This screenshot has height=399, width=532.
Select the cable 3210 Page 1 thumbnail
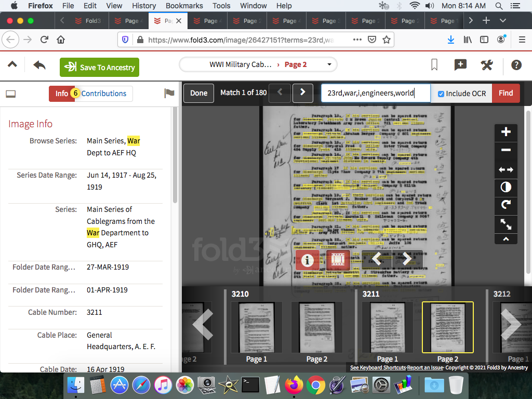click(256, 328)
